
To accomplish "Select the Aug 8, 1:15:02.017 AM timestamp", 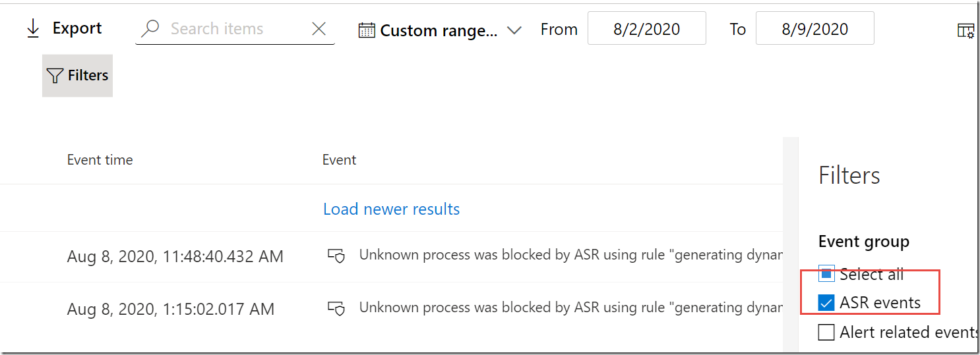I will pyautogui.click(x=170, y=309).
